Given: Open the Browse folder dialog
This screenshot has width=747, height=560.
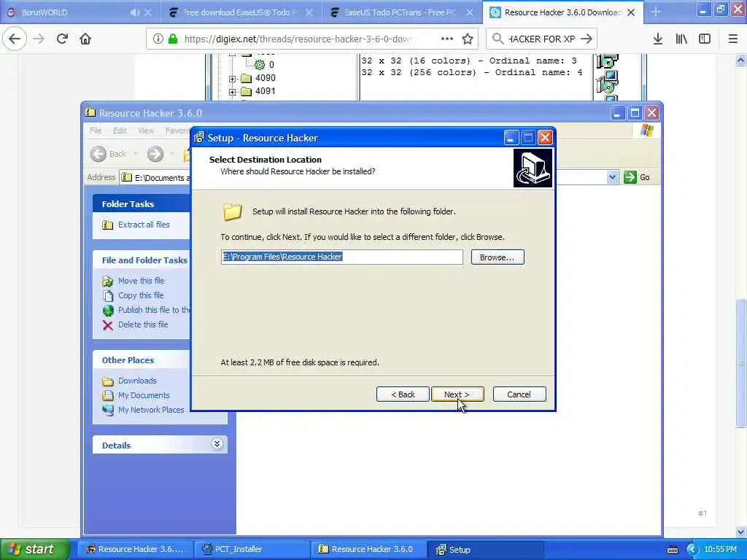Looking at the screenshot, I should click(498, 257).
